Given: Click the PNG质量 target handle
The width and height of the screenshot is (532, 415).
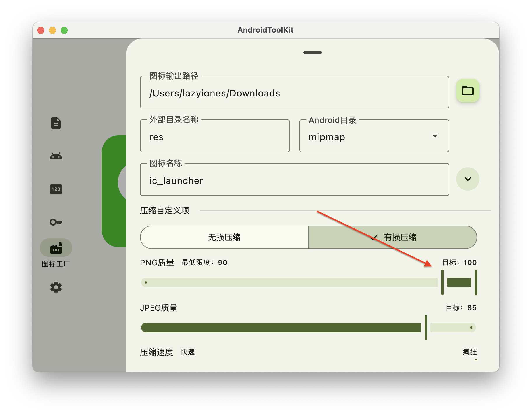Looking at the screenshot, I should click(476, 282).
